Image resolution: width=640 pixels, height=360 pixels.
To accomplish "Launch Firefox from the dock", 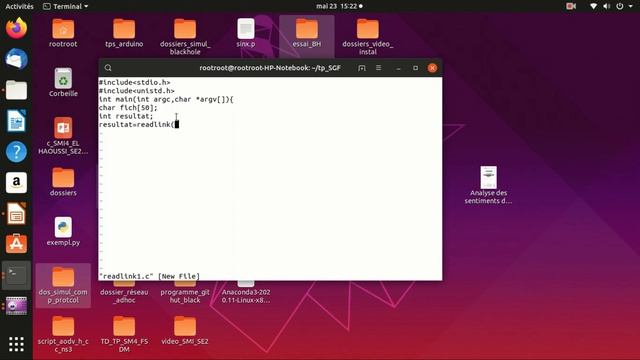I will 16,28.
